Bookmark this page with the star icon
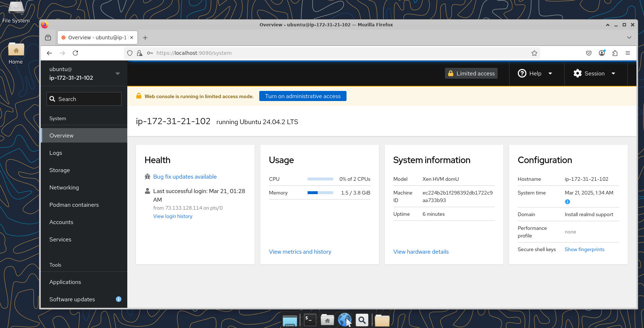 (534, 53)
